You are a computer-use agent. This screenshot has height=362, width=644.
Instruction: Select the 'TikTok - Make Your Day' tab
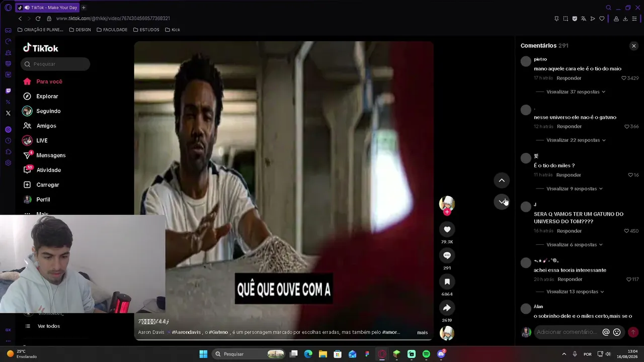point(47,8)
